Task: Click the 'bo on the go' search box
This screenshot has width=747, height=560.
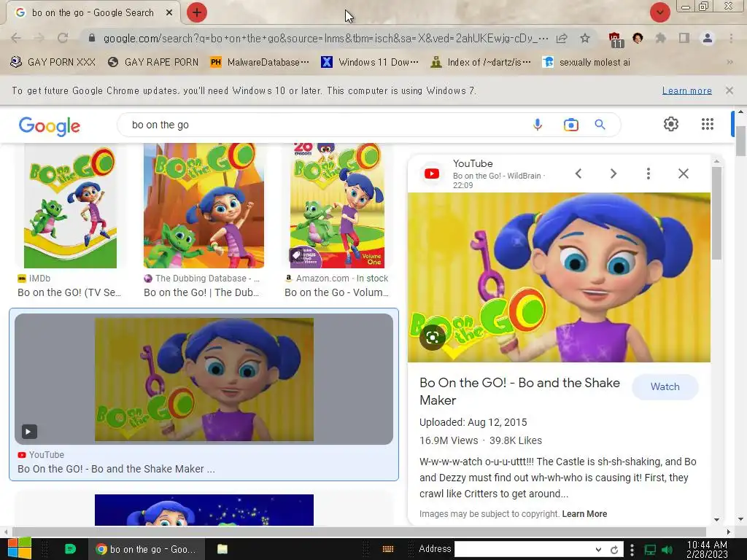Action: (324, 125)
